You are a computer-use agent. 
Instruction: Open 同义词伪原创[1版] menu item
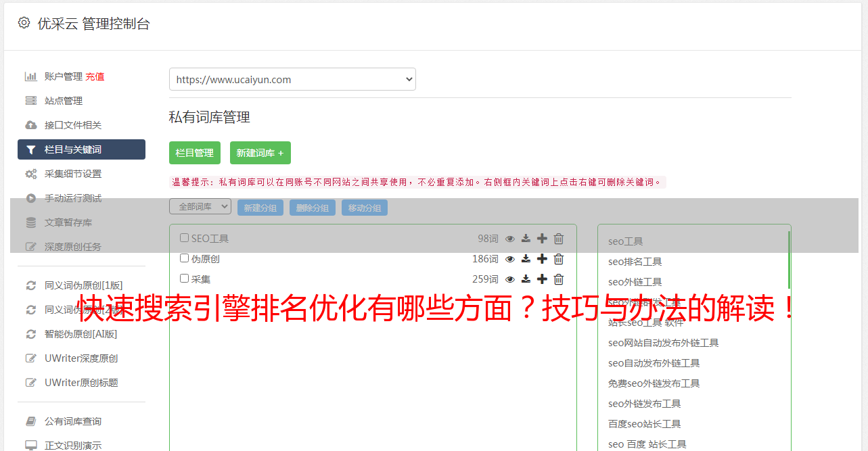tap(84, 285)
